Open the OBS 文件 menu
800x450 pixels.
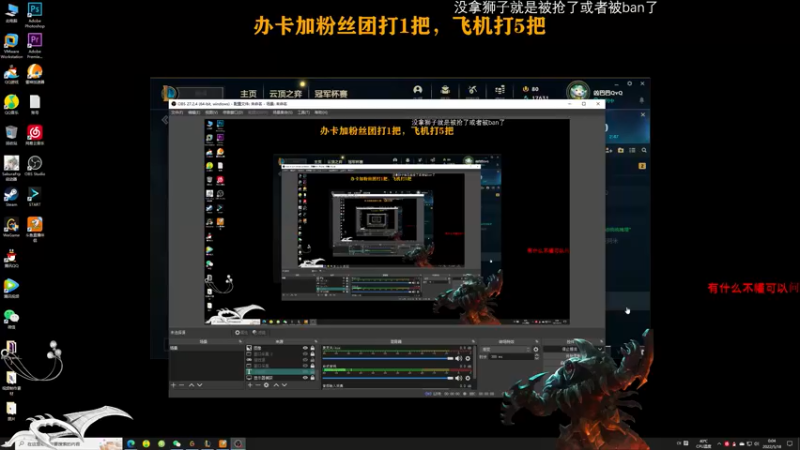click(177, 112)
